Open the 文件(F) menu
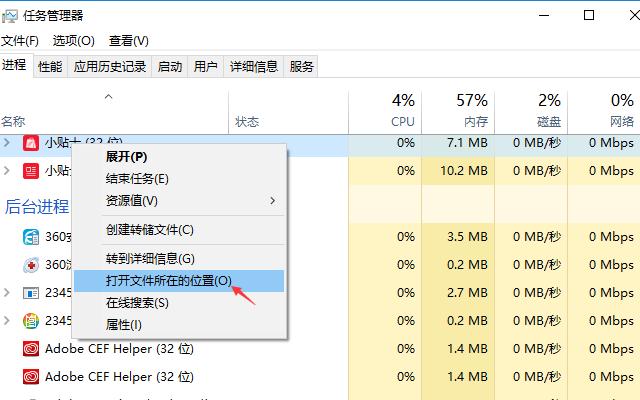Screen dimensions: 640x400 pos(20,40)
